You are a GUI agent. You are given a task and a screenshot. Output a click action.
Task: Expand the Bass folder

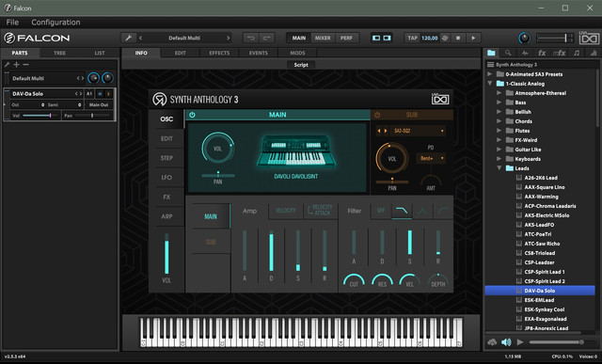(x=499, y=103)
